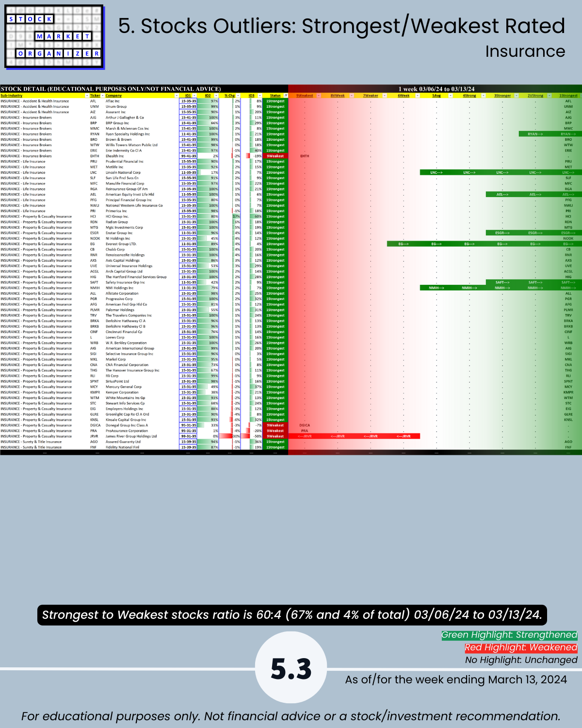Select the 1Strongest column header

coord(568,96)
